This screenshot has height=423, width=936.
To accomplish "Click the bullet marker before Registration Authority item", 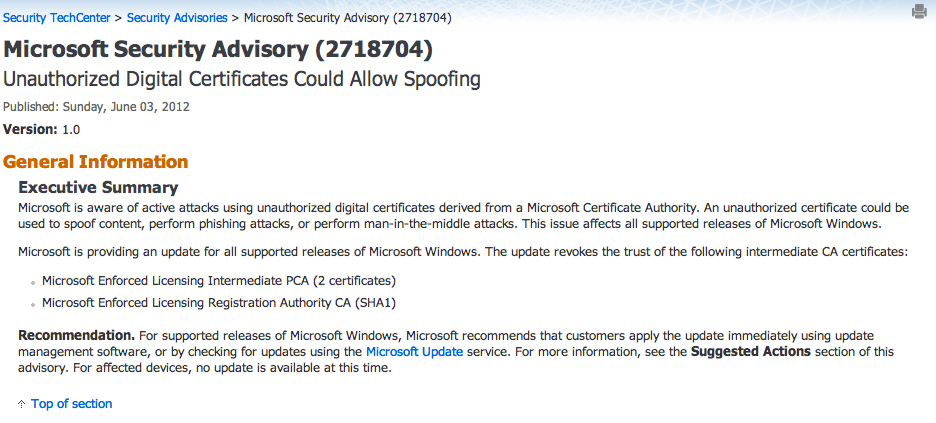I will (x=33, y=305).
